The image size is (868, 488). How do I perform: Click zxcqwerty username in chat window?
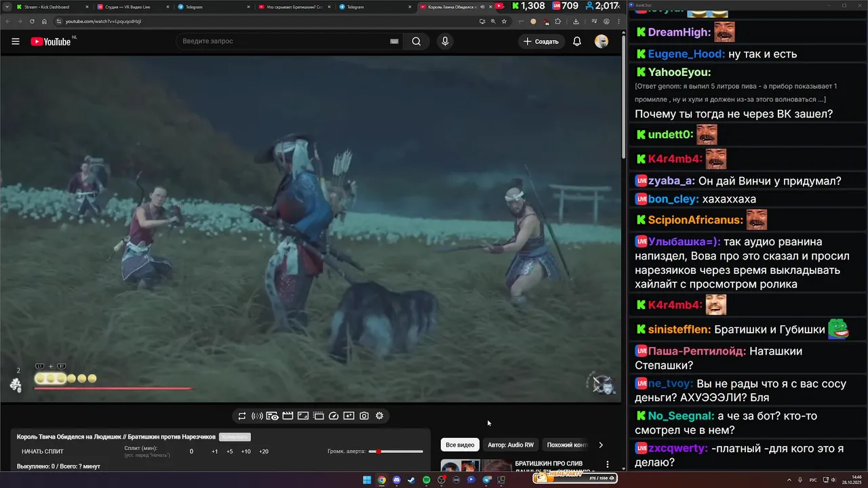pyautogui.click(x=678, y=449)
